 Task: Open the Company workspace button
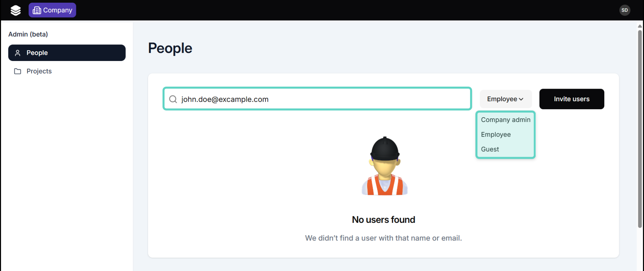52,10
